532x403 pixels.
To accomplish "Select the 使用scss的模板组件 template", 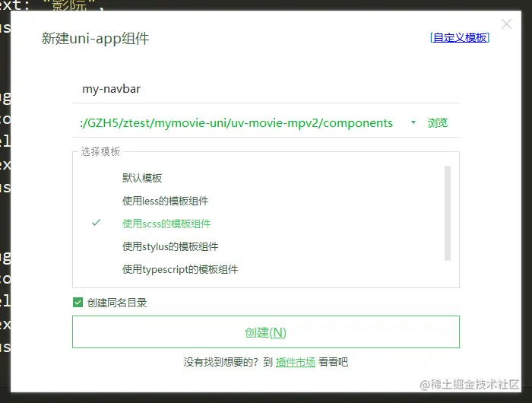I will (x=166, y=224).
